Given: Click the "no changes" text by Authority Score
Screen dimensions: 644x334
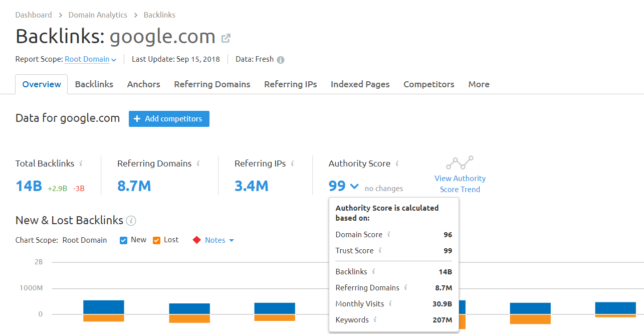Looking at the screenshot, I should coord(384,189).
